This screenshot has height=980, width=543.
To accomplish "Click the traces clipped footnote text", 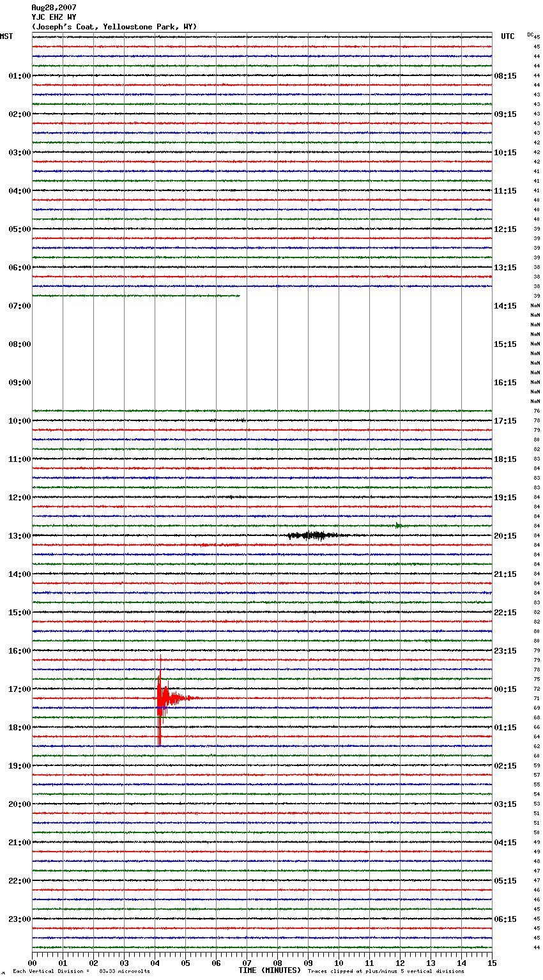I will click(x=386, y=971).
